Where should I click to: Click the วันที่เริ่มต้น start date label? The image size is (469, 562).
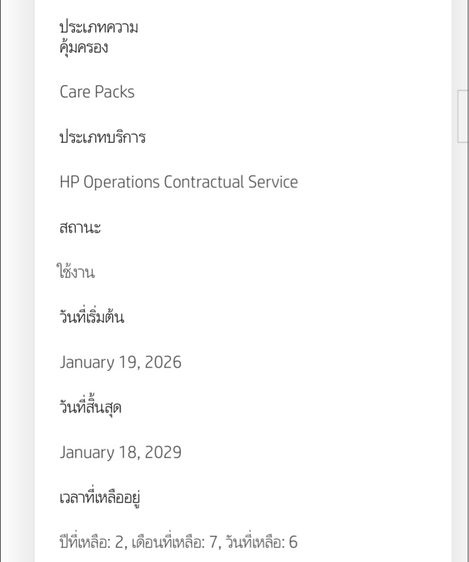pos(92,316)
